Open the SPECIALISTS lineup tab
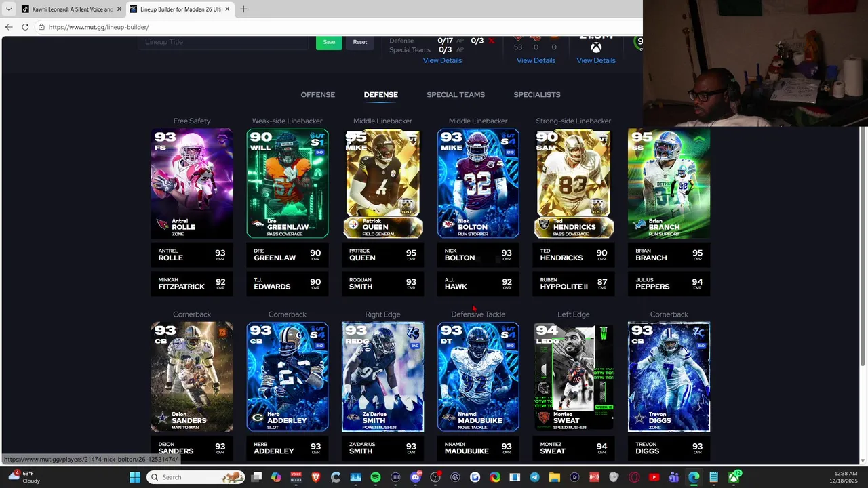The width and height of the screenshot is (868, 488). pyautogui.click(x=537, y=94)
